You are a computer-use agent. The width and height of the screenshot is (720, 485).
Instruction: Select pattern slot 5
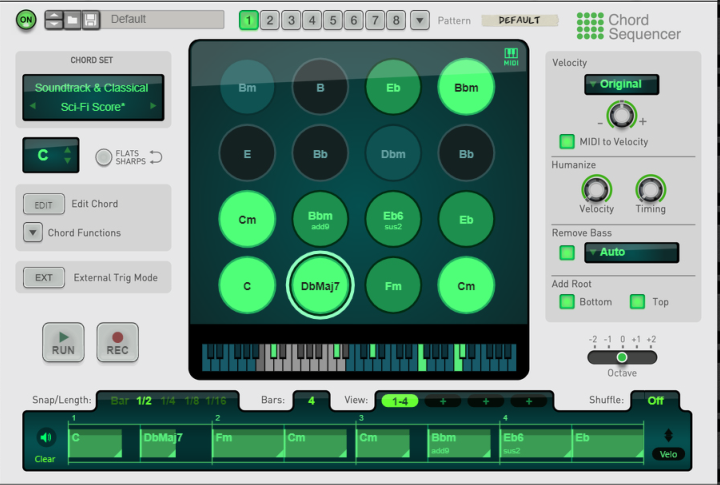333,20
